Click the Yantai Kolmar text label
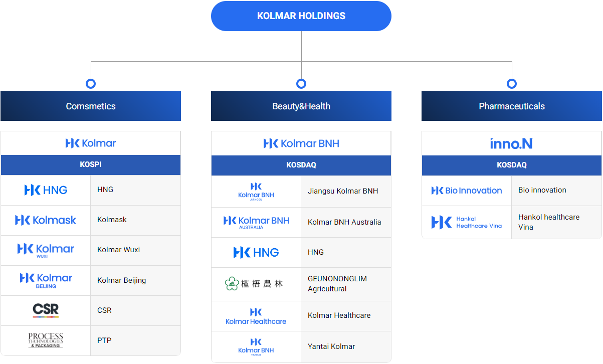The width and height of the screenshot is (603, 364). [331, 346]
